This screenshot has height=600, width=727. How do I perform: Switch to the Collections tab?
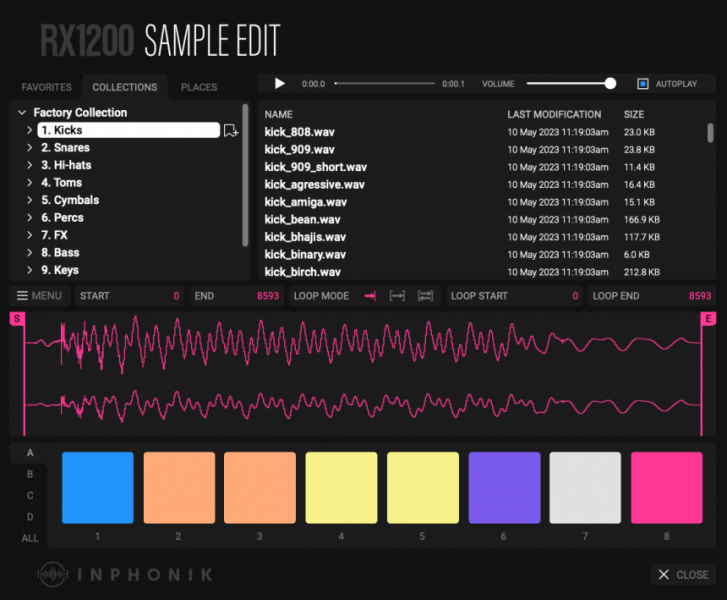[125, 87]
